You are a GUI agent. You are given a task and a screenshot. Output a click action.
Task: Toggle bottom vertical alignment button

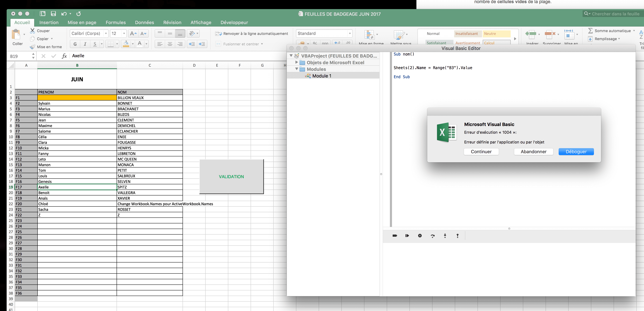coord(180,34)
